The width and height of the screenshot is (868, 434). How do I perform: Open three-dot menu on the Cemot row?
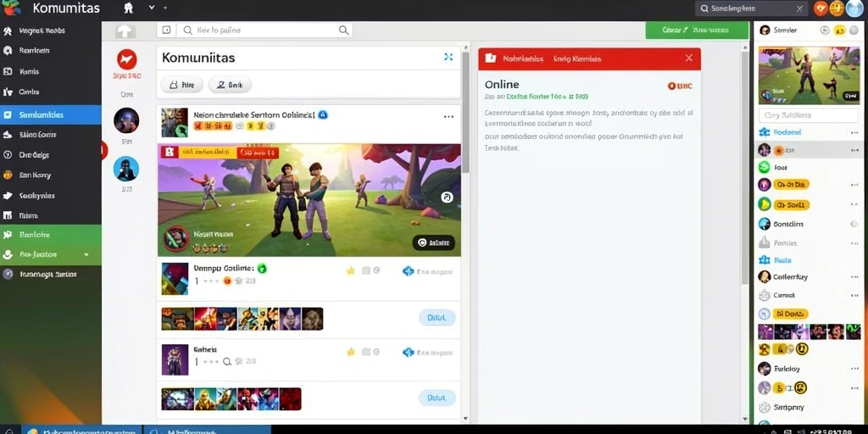click(854, 296)
